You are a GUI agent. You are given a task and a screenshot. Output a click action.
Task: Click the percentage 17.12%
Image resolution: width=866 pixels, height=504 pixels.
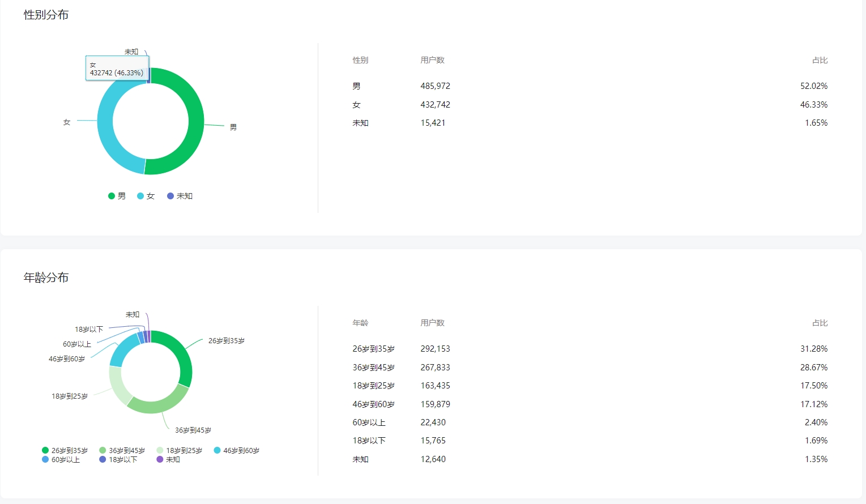(x=814, y=404)
